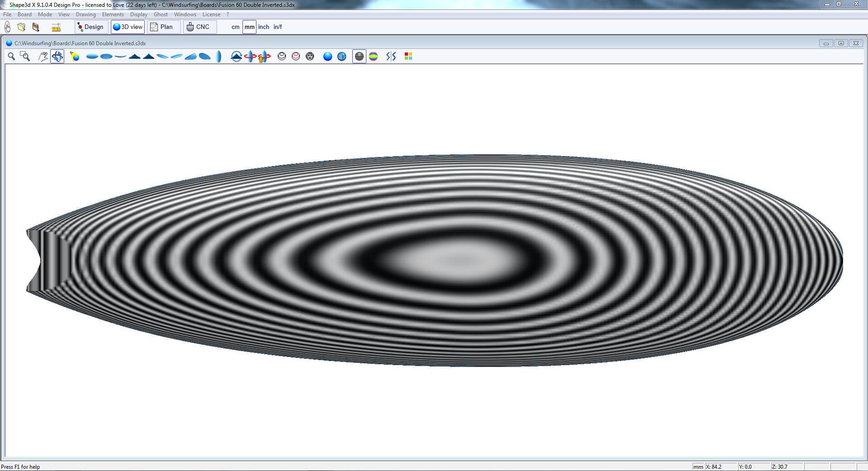Expand the Elements menu

(x=113, y=14)
